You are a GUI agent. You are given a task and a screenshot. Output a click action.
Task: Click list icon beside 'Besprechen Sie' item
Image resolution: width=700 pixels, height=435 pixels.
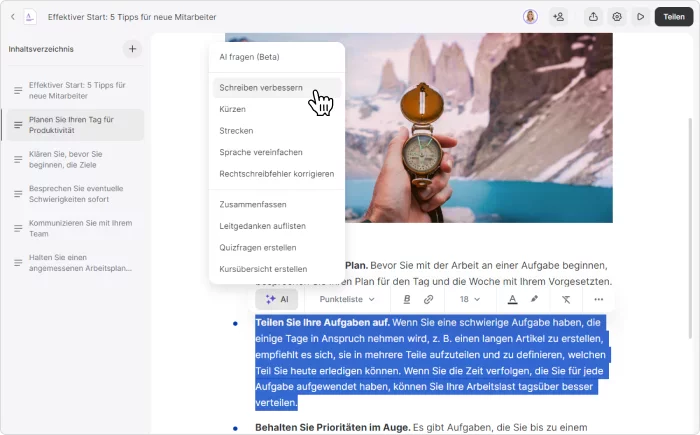click(x=18, y=194)
